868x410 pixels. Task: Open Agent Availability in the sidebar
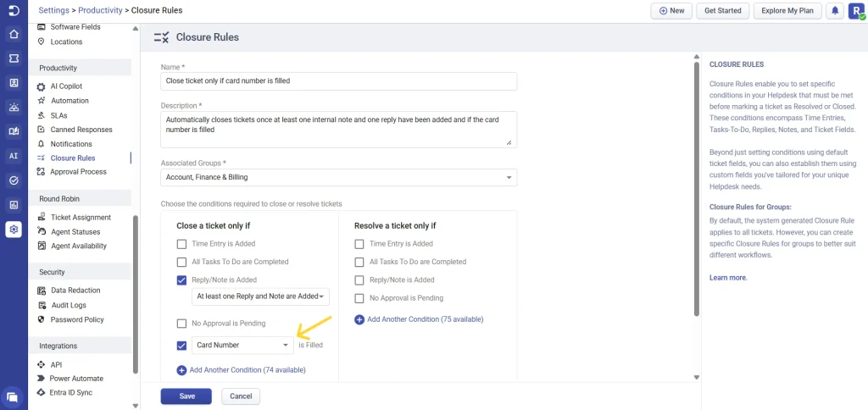tap(79, 246)
